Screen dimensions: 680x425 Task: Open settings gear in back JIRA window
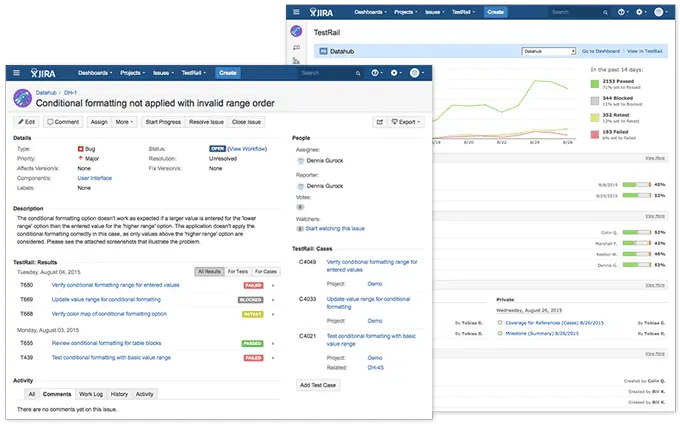639,12
